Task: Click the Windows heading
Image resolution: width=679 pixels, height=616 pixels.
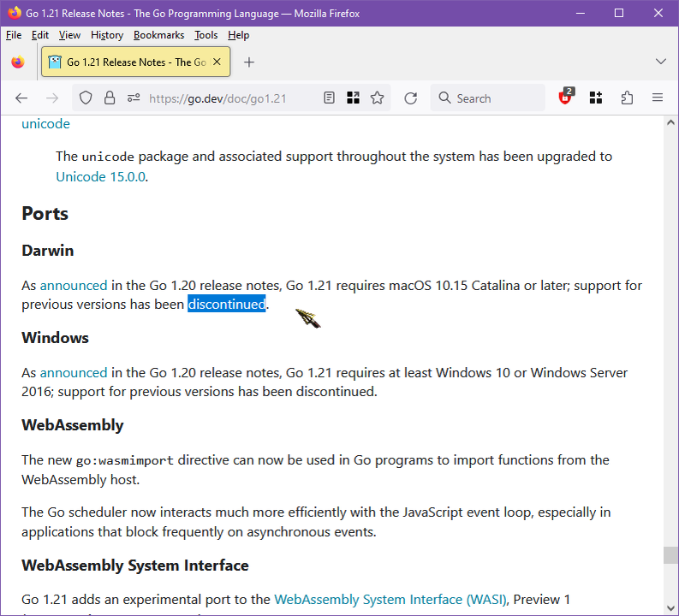Action: [55, 338]
